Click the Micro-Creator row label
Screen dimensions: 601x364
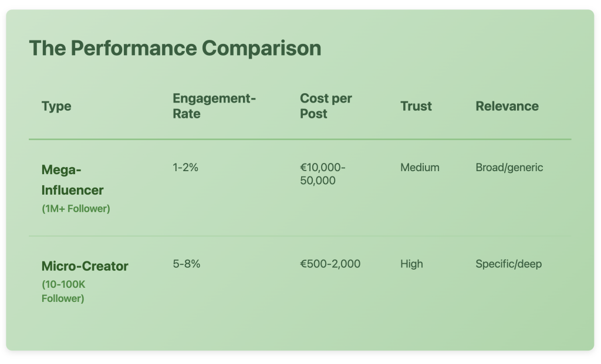(85, 266)
